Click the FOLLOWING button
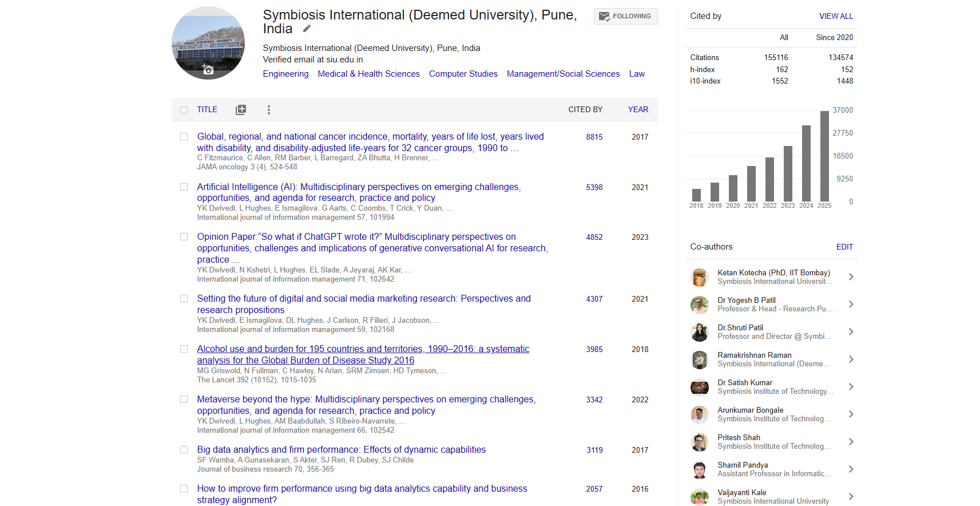980x506 pixels. point(625,17)
